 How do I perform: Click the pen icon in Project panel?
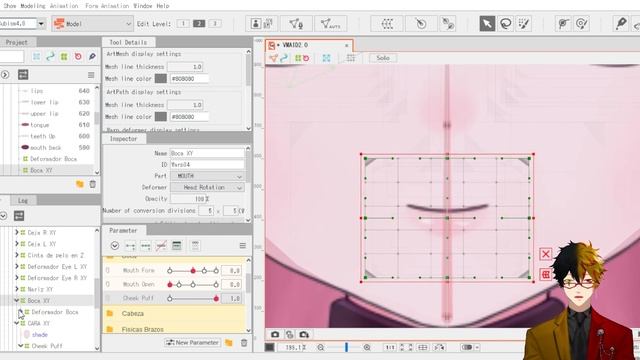(x=92, y=57)
